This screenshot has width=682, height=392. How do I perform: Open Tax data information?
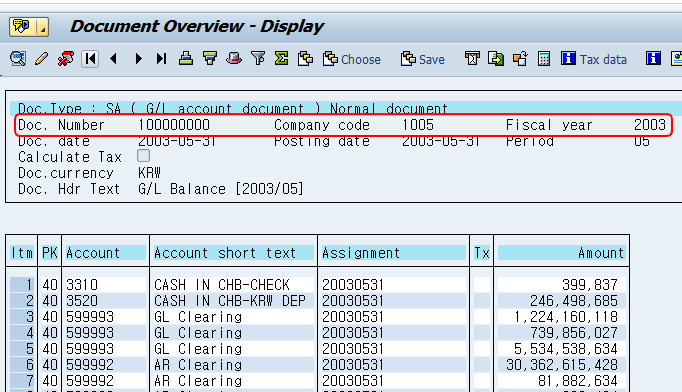pyautogui.click(x=593, y=59)
